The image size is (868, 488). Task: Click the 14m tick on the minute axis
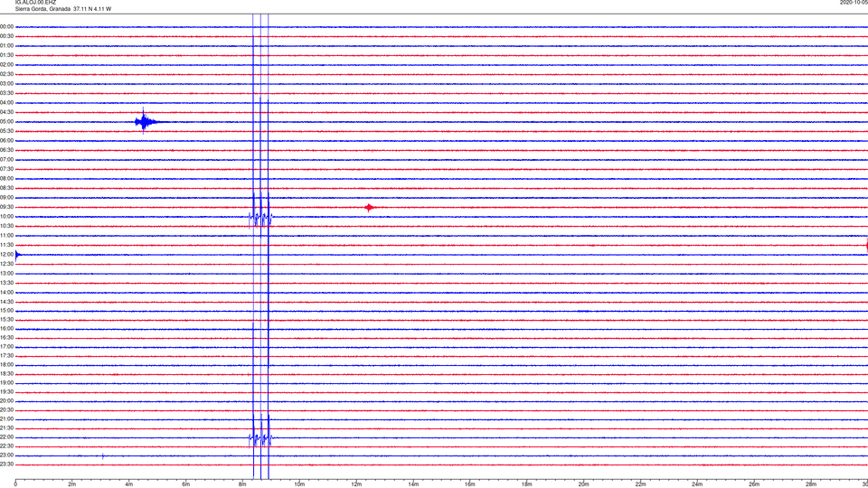413,484
